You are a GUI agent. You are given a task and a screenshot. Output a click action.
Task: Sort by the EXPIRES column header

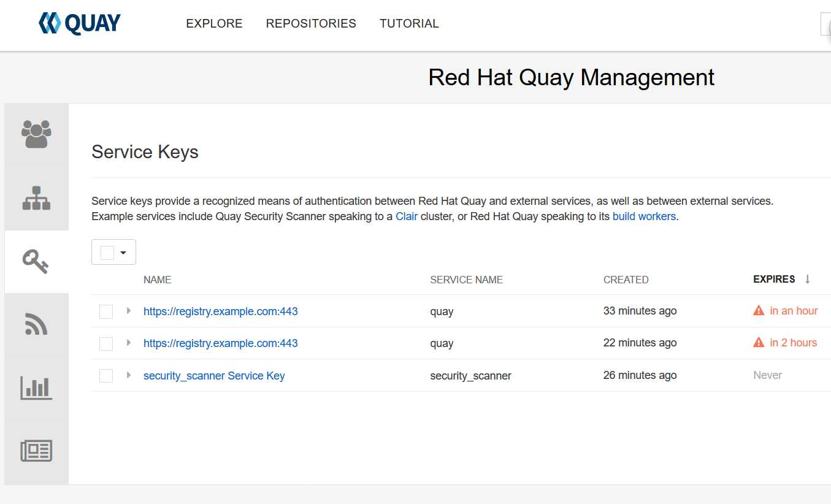point(774,279)
